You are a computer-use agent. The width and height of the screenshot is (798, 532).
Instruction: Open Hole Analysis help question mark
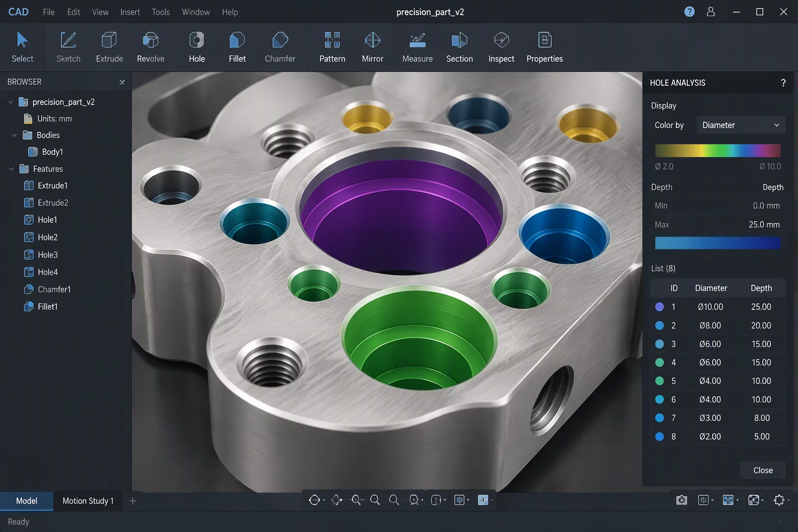783,83
